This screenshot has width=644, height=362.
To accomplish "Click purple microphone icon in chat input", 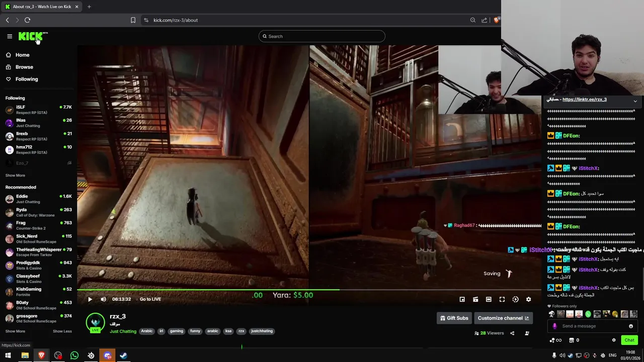I will click(554, 326).
